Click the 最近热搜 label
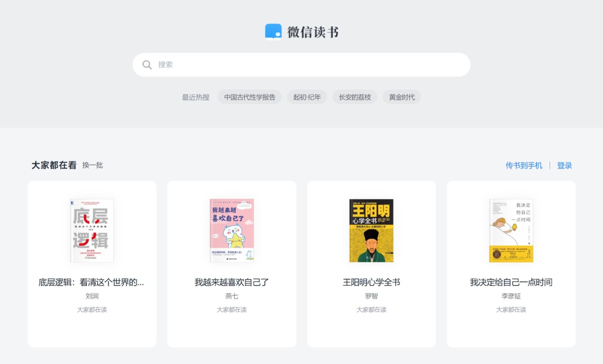This screenshot has height=364, width=603. point(196,97)
